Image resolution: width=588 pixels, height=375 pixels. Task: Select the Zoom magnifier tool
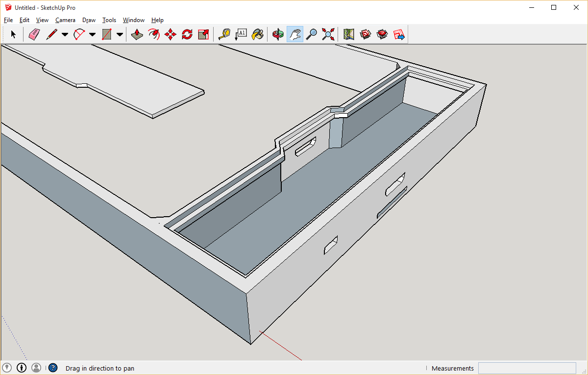coord(311,34)
